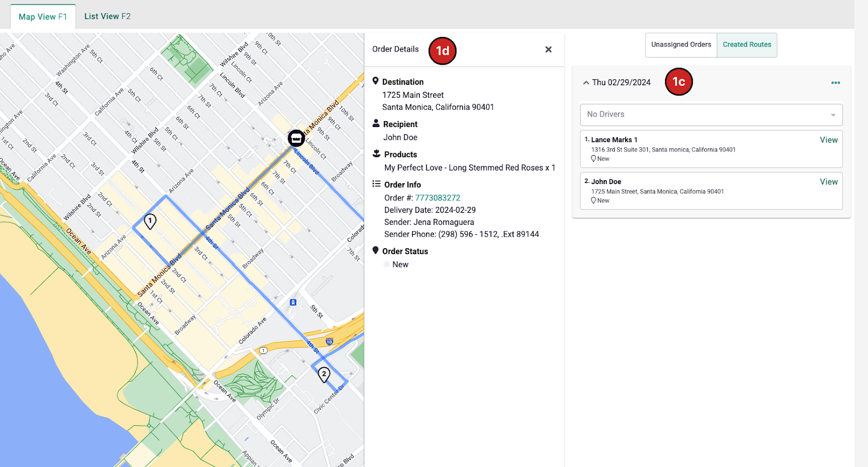Collapse the Thu 02/29/2024 route group

click(x=586, y=83)
